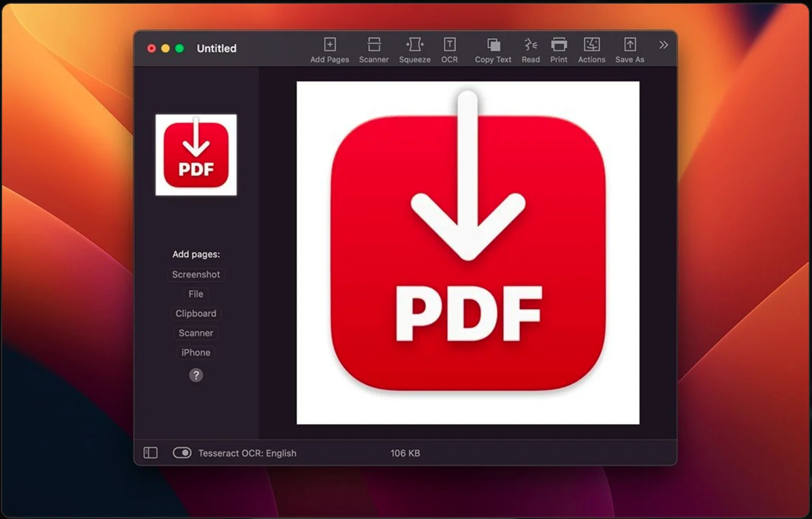Select the Squeeze compression icon
This screenshot has width=812, height=519.
[x=414, y=44]
